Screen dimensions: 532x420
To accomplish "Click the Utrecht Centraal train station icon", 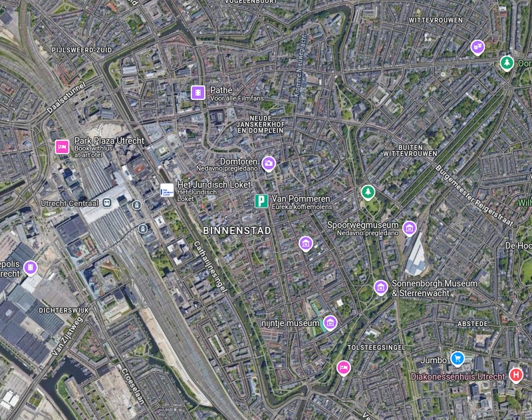I will pyautogui.click(x=107, y=203).
